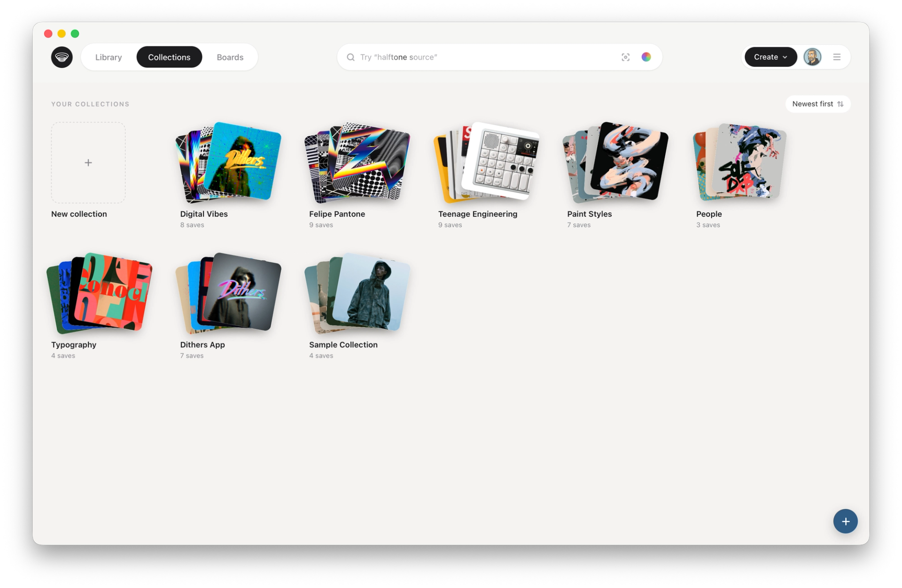Click the New collection label
Screen dimensions: 902x588
[x=79, y=214]
